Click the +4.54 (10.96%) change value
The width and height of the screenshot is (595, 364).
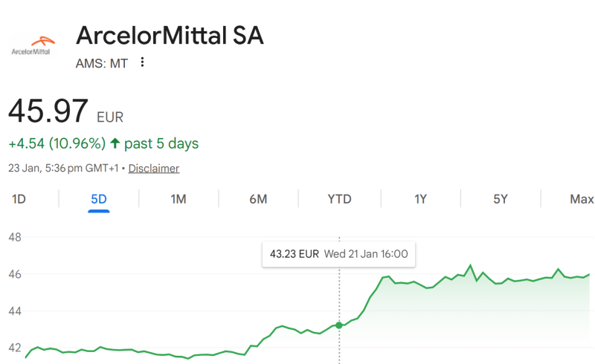pyautogui.click(x=57, y=143)
